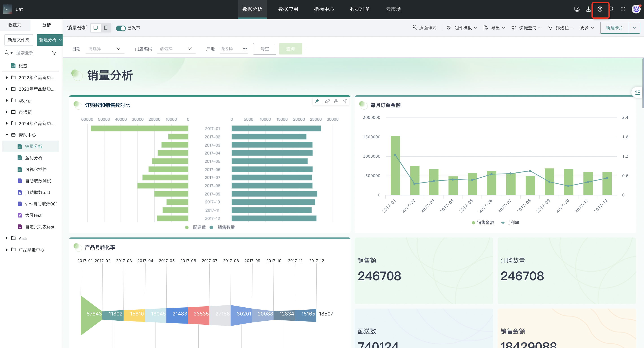Open 自定义列表test in the tree
Image resolution: width=644 pixels, height=348 pixels.
pyautogui.click(x=40, y=227)
